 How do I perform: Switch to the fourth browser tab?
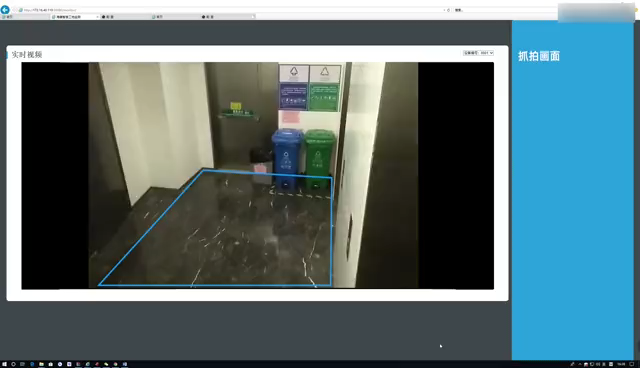pos(175,17)
